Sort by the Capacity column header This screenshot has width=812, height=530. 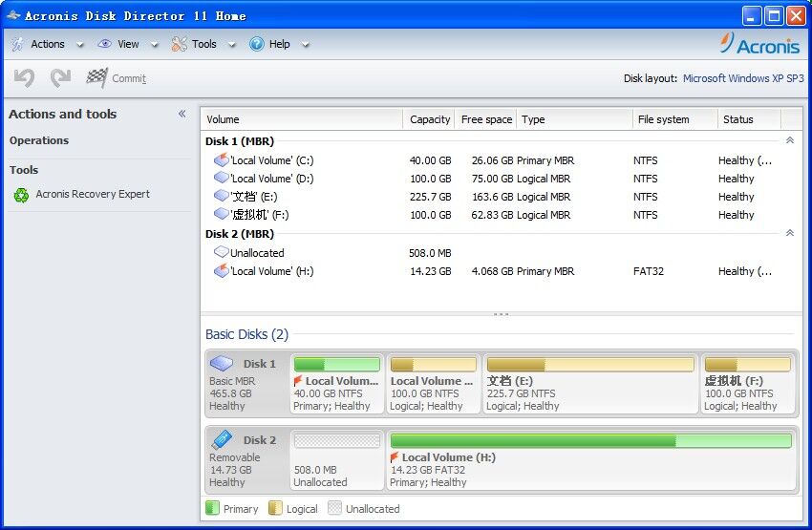point(429,119)
